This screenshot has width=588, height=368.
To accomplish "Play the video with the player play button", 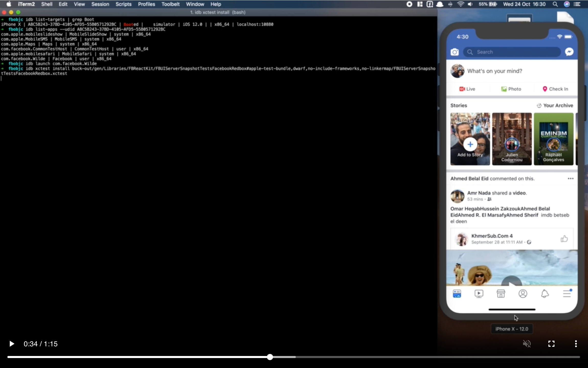I will [x=12, y=344].
